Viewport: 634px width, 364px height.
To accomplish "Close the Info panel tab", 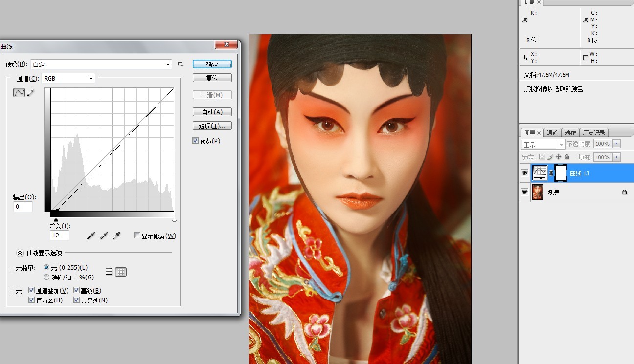I will pyautogui.click(x=540, y=2).
